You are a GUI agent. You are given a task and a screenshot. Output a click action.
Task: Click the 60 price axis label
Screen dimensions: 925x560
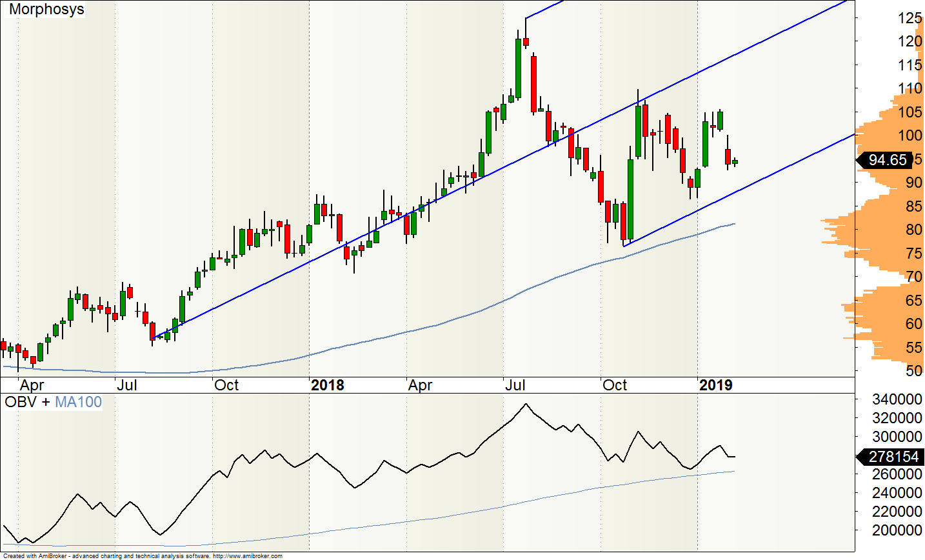(x=913, y=324)
